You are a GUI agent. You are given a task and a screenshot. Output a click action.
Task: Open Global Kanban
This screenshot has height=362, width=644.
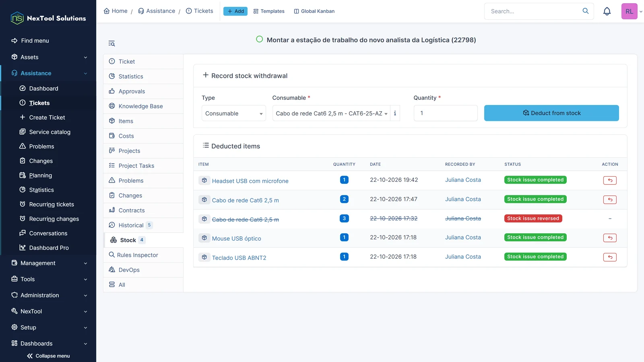[314, 11]
